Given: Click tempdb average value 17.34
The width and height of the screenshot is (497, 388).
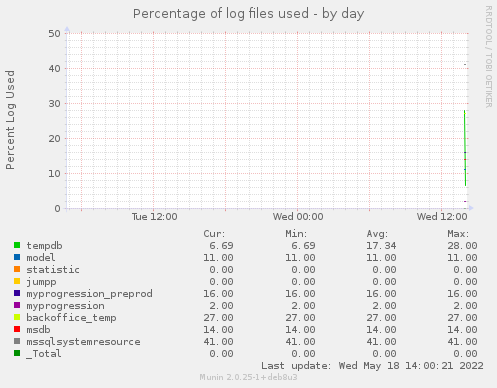Looking at the screenshot, I should coord(381,246).
